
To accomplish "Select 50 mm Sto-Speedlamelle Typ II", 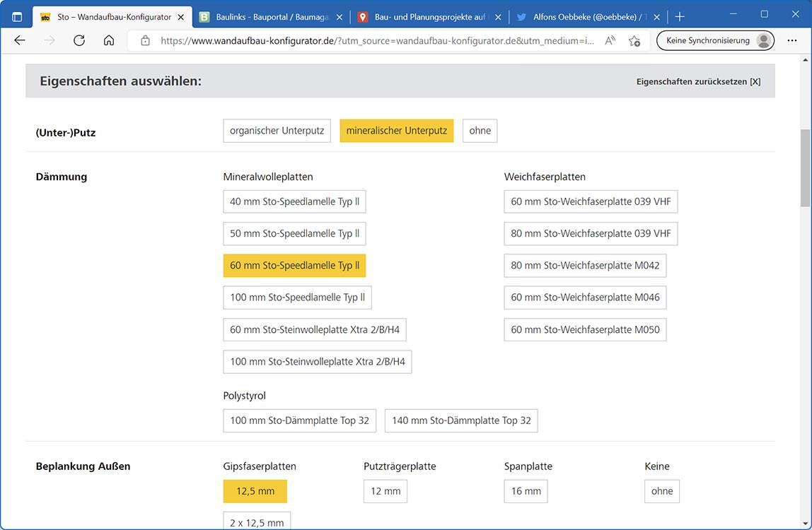I will tap(295, 233).
